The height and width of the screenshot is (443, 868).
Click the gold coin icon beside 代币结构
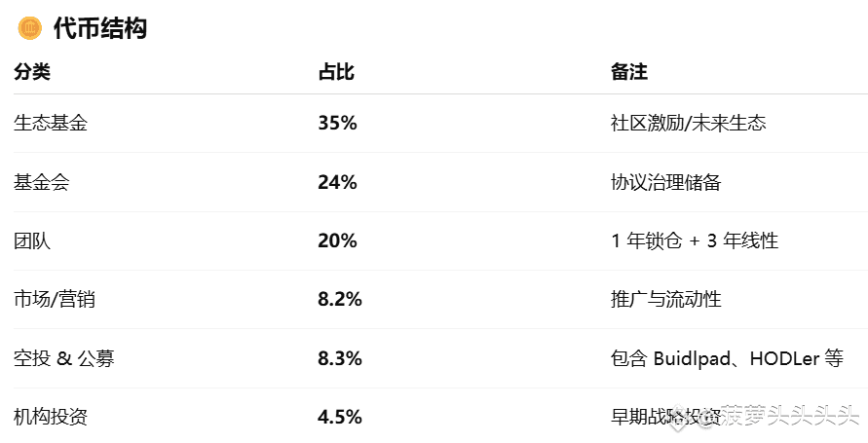[30, 28]
